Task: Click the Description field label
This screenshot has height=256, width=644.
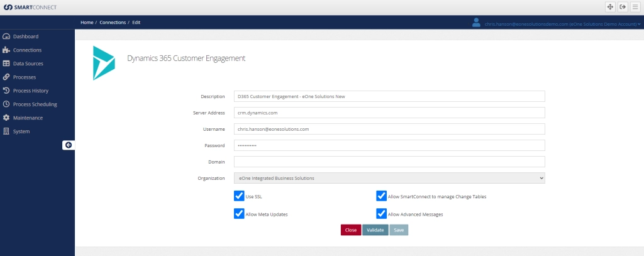Action: [x=213, y=97]
